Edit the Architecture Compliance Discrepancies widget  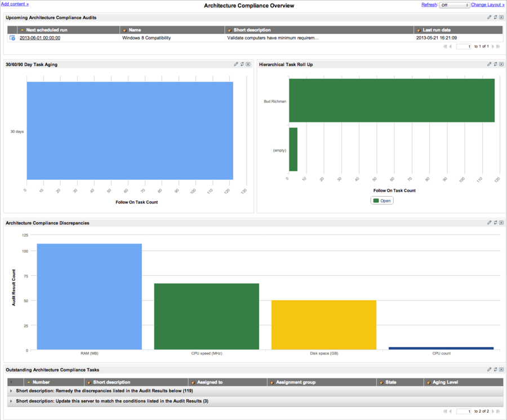point(489,223)
